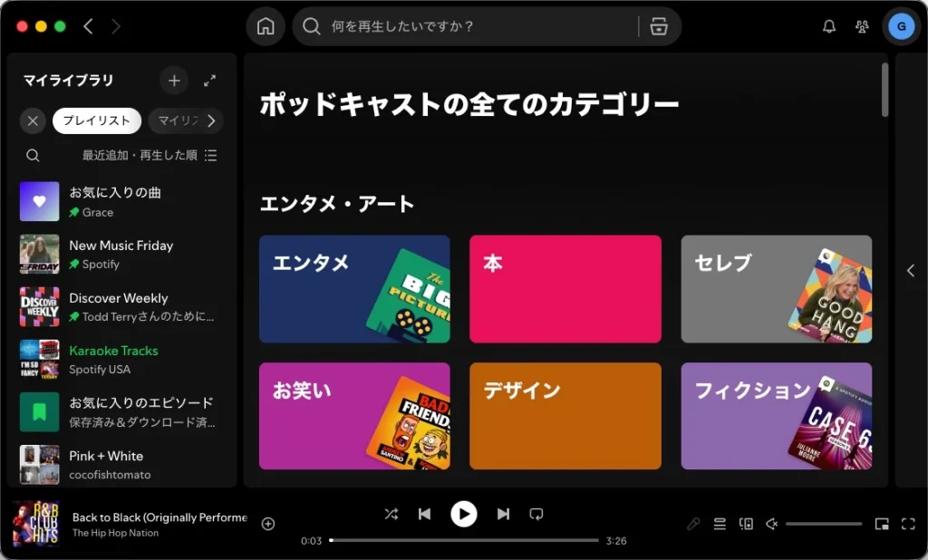Clear the library filter with X button
The image size is (928, 560).
click(x=34, y=121)
